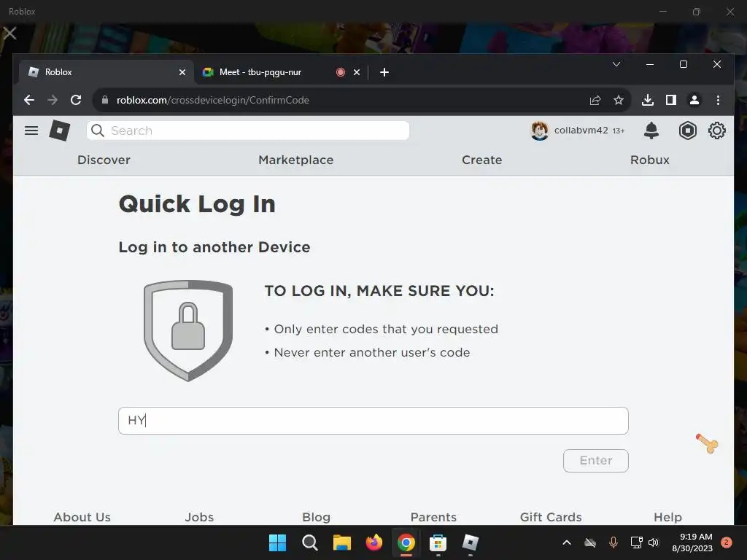Open the About Us footer link

82,517
